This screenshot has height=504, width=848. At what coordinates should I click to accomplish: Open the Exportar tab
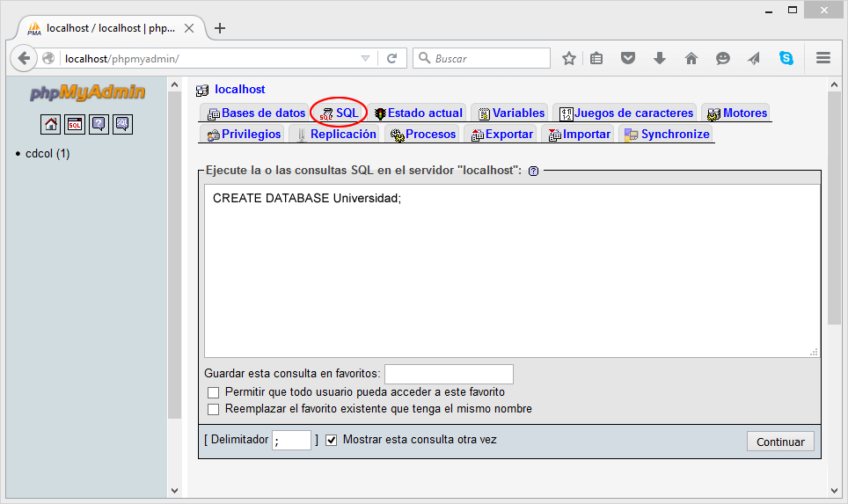(502, 134)
